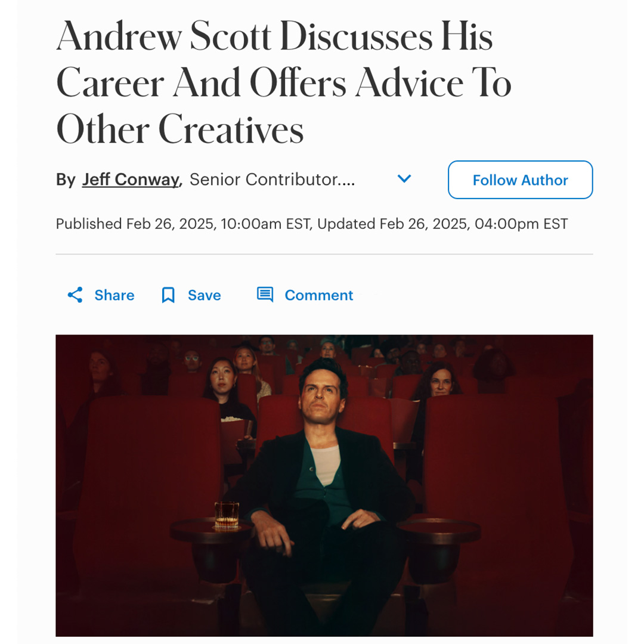Click the horizontal divider below the dates
This screenshot has height=644, width=644.
pos(324,254)
